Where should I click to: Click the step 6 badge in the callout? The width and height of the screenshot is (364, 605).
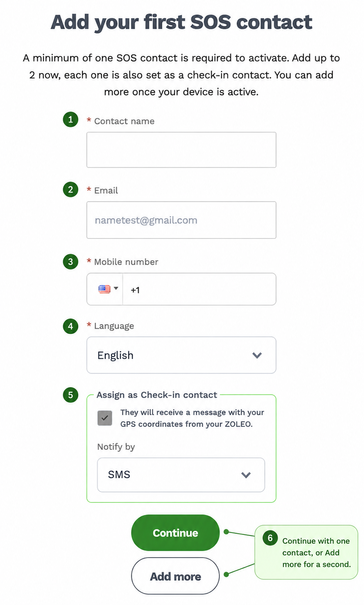pyautogui.click(x=270, y=538)
